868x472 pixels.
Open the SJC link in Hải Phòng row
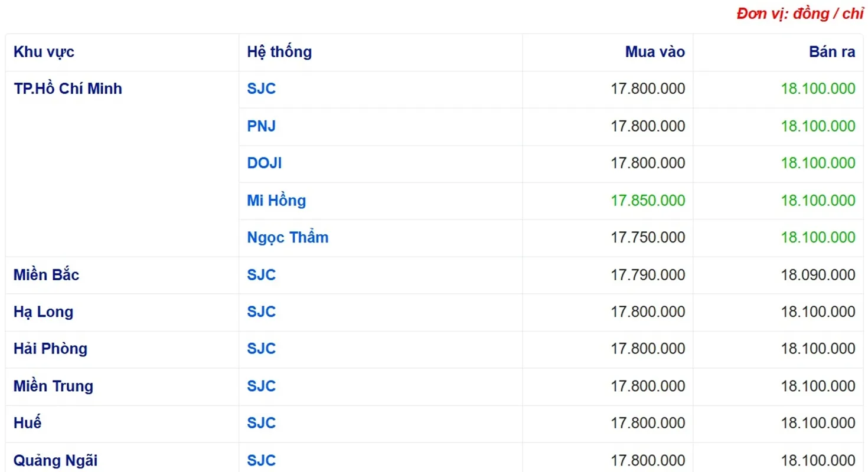tap(261, 349)
